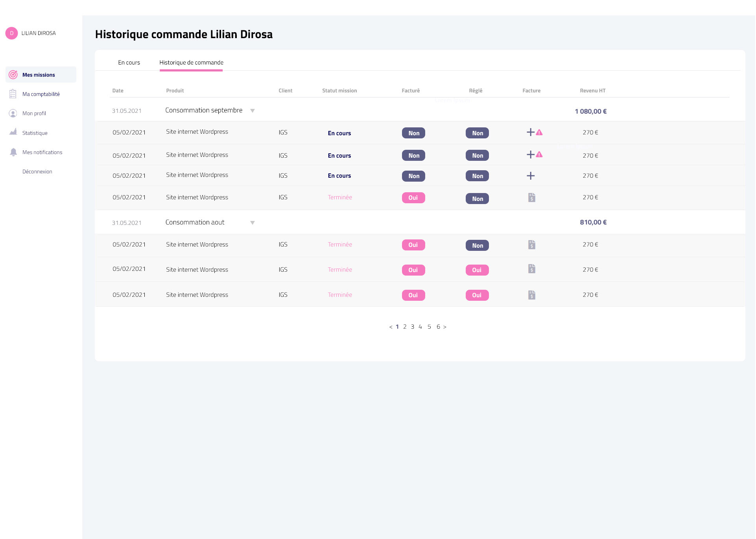
Task: Collapse the Consommation aout group arrow
Action: tap(253, 223)
